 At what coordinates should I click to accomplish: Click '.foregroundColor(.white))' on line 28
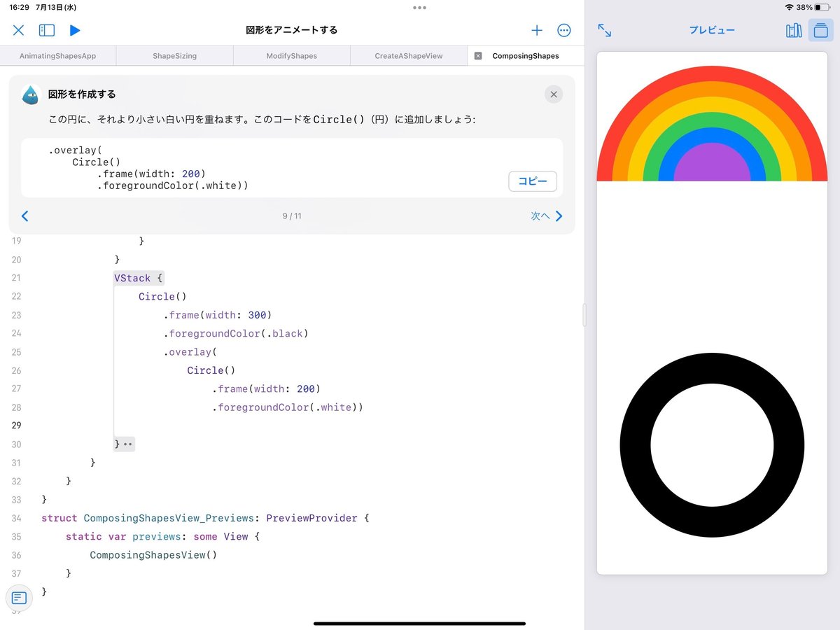[288, 407]
